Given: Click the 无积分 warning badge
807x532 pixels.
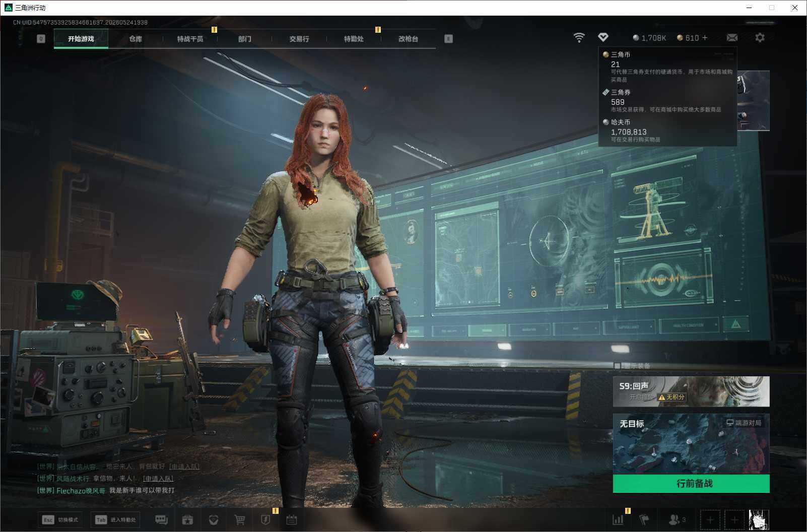Looking at the screenshot, I should click(x=672, y=397).
